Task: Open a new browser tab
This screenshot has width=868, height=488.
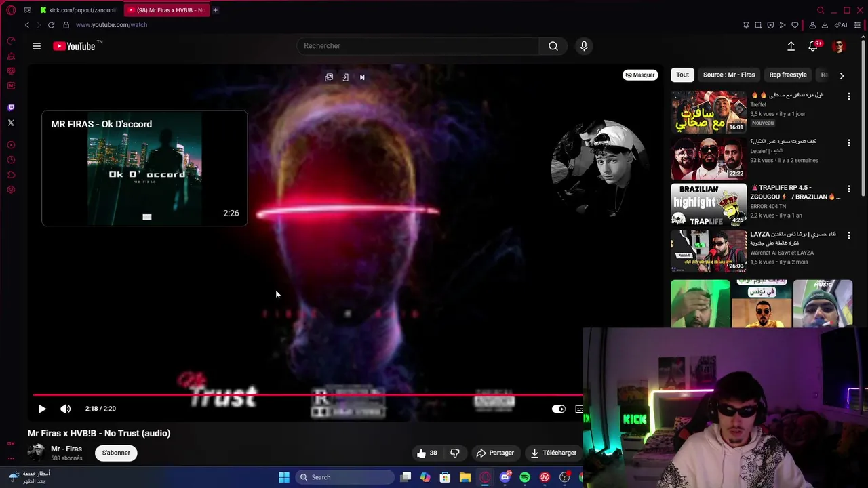Action: [215, 10]
